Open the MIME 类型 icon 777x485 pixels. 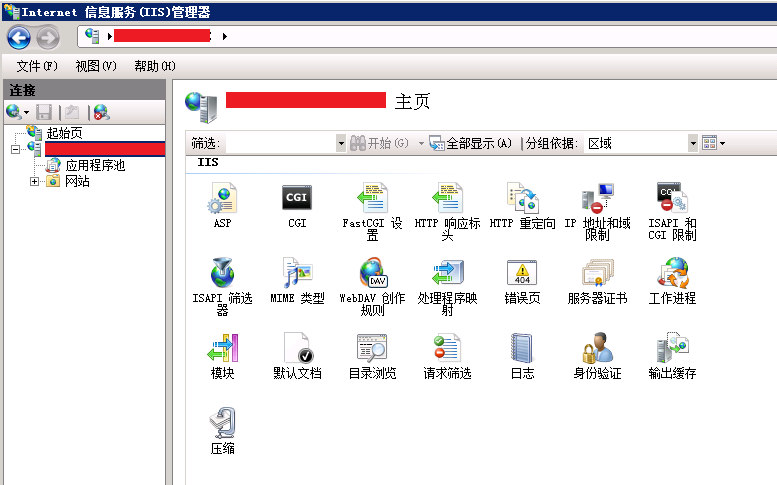[x=297, y=274]
